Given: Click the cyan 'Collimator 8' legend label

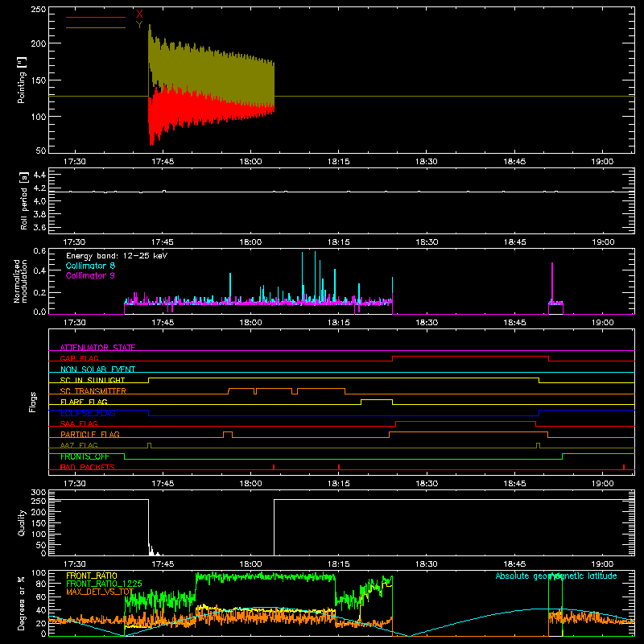Looking at the screenshot, I should pos(90,266).
